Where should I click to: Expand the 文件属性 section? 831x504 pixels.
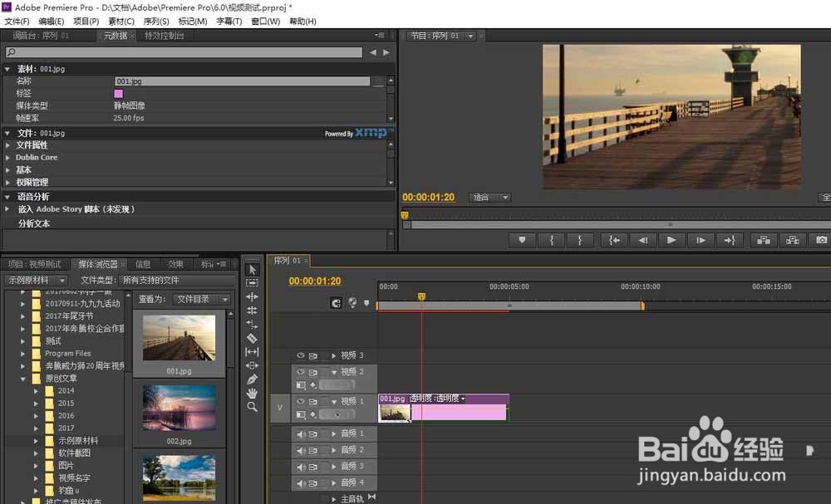click(x=8, y=145)
